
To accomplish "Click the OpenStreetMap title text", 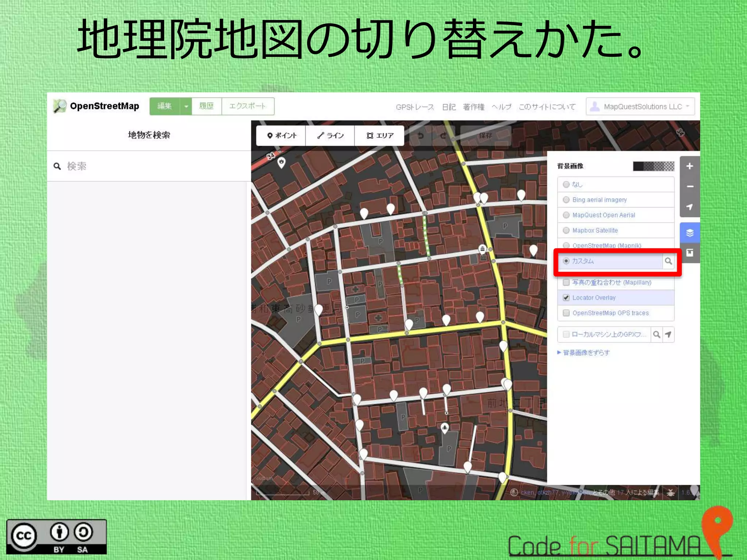I will pos(105,106).
